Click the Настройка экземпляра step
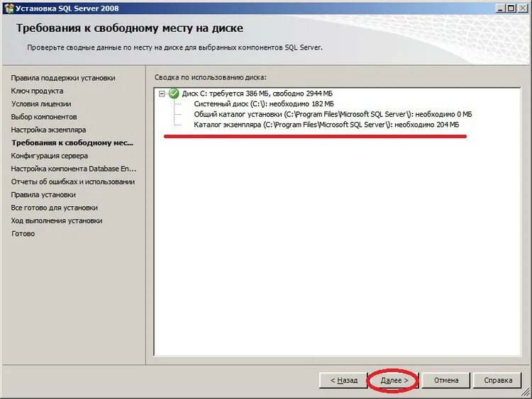Image resolution: width=532 pixels, height=399 pixels. tap(48, 130)
